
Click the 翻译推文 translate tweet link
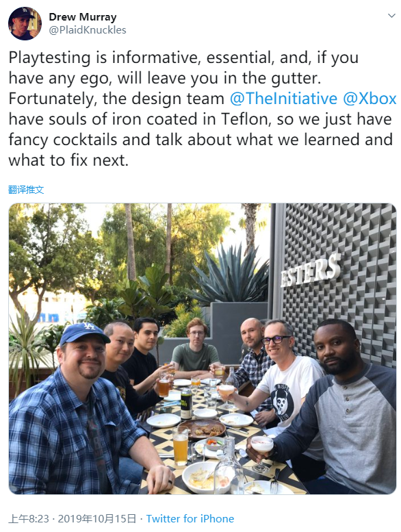26,190
